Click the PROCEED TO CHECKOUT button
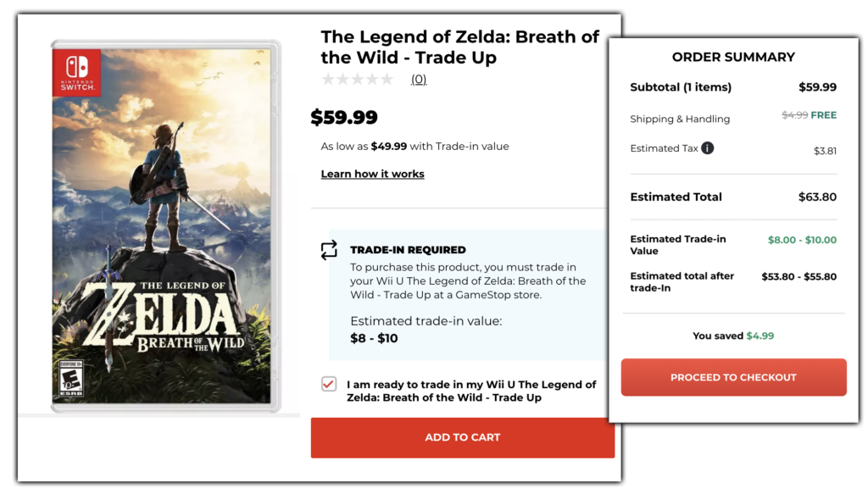The image size is (868, 494). pos(732,377)
